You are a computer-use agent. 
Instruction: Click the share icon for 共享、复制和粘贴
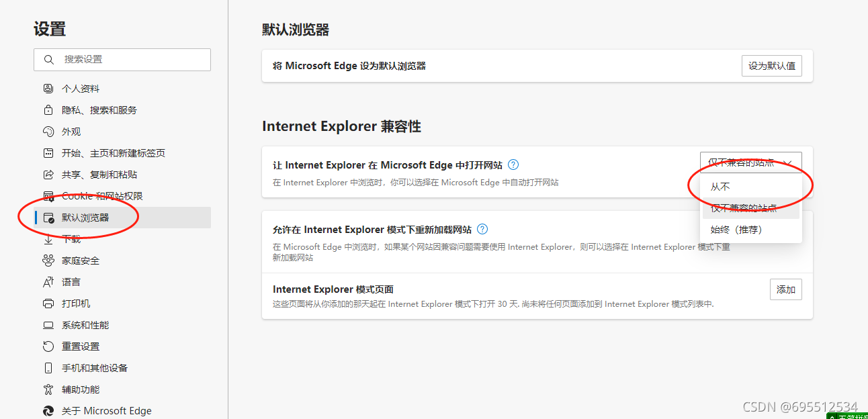point(48,175)
